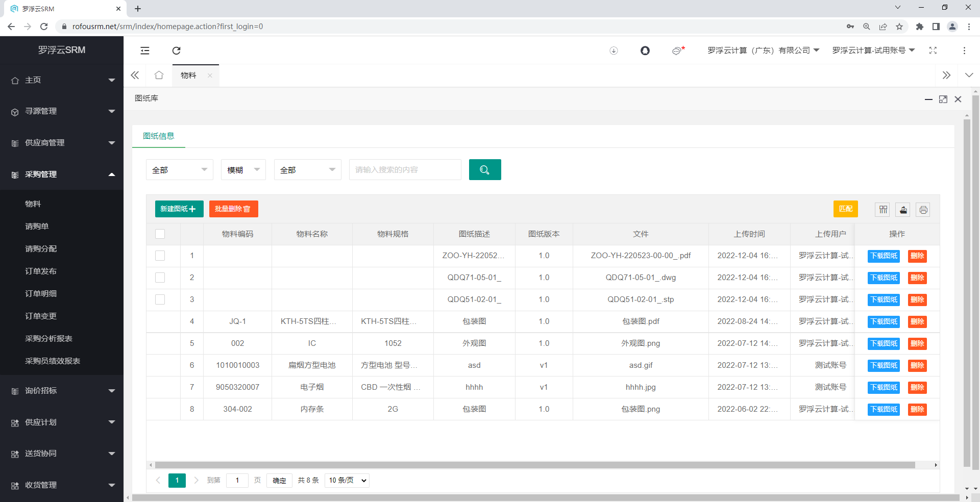Click the 新建图纸 button
Viewport: 980px width, 502px height.
179,209
